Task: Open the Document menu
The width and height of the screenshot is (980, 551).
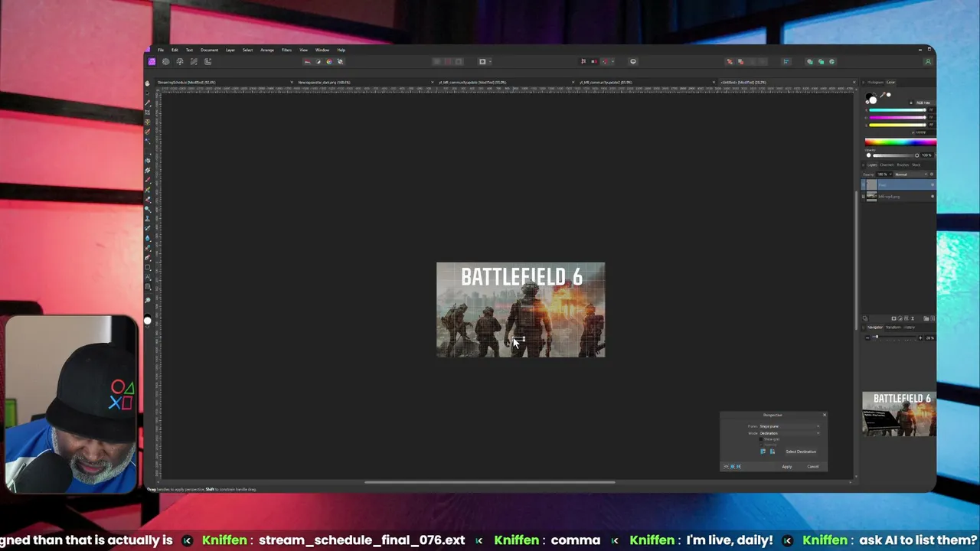Action: tap(209, 50)
